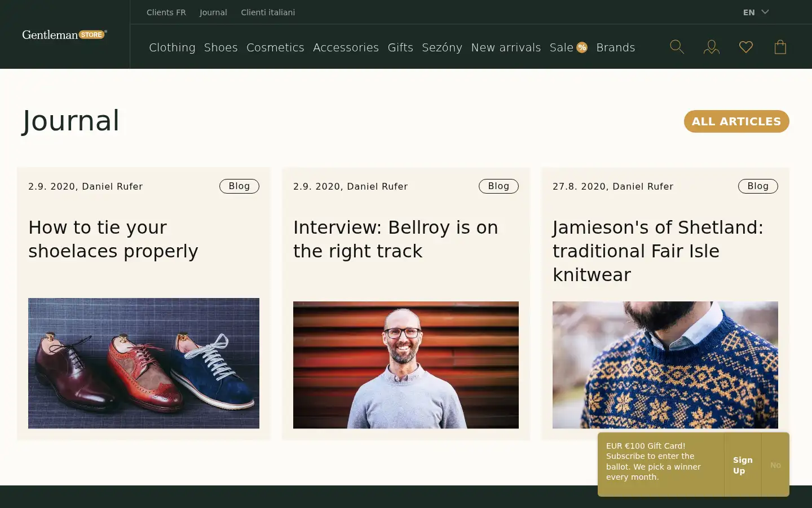Click No in the gift card popup

[775, 465]
